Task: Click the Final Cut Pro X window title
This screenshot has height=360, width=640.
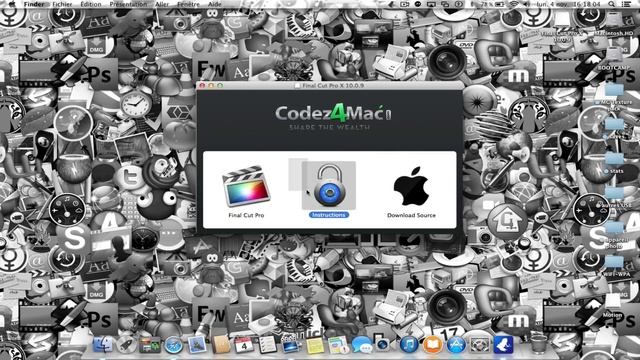Action: [332, 86]
